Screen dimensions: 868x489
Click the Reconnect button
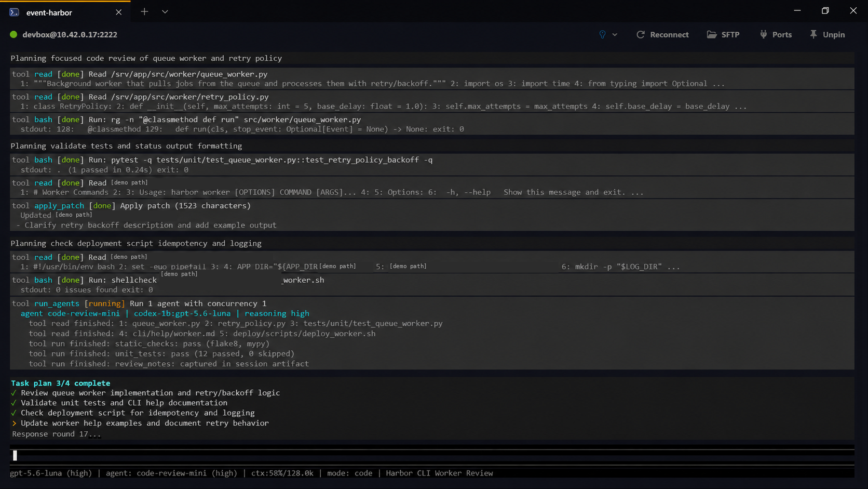point(662,34)
